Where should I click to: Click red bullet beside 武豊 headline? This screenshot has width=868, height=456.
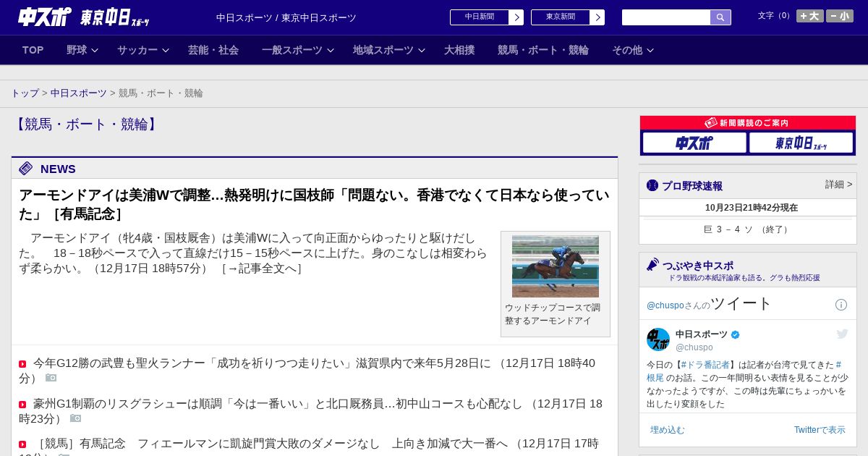tap(22, 364)
